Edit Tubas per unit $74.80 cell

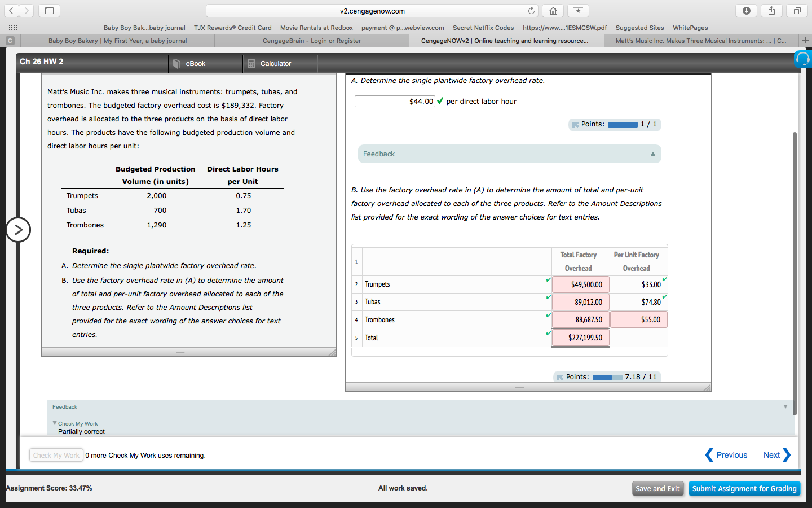point(639,302)
